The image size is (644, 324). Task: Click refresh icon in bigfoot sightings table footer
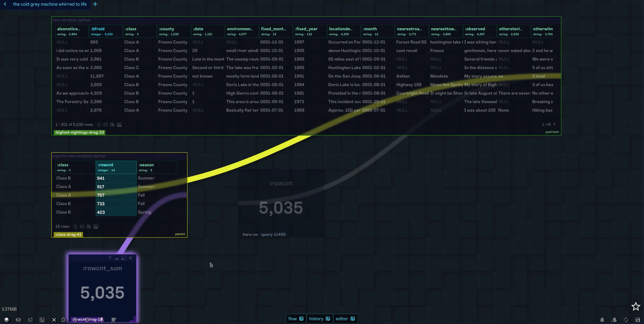point(99,124)
